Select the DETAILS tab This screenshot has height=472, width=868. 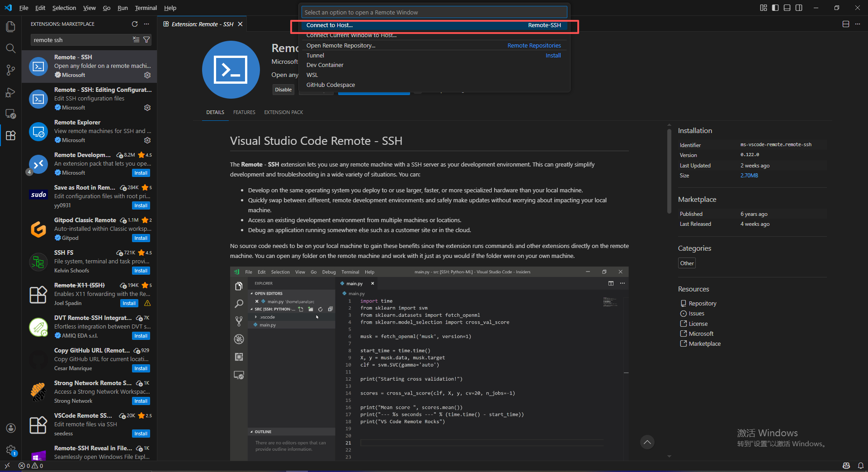click(215, 112)
